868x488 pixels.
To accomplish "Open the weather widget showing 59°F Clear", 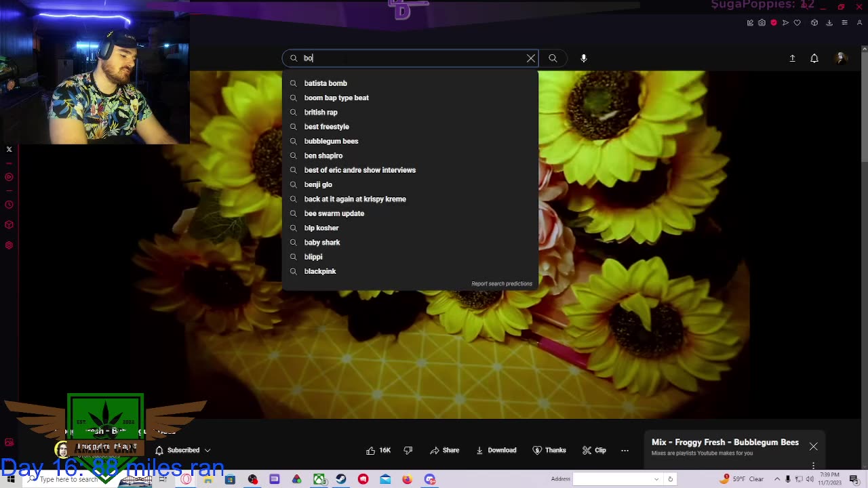I will pos(743,479).
